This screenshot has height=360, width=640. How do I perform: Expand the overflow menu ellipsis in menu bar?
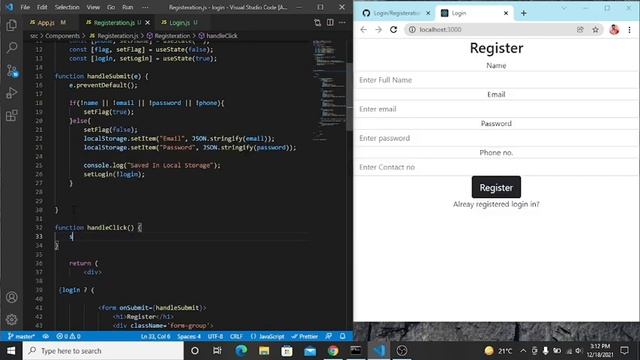coord(145,7)
